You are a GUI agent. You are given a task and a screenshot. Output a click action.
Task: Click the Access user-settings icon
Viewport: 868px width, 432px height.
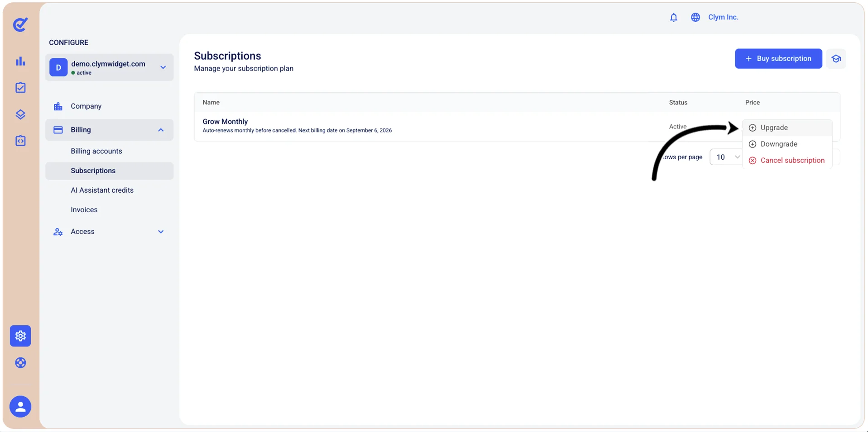58,232
